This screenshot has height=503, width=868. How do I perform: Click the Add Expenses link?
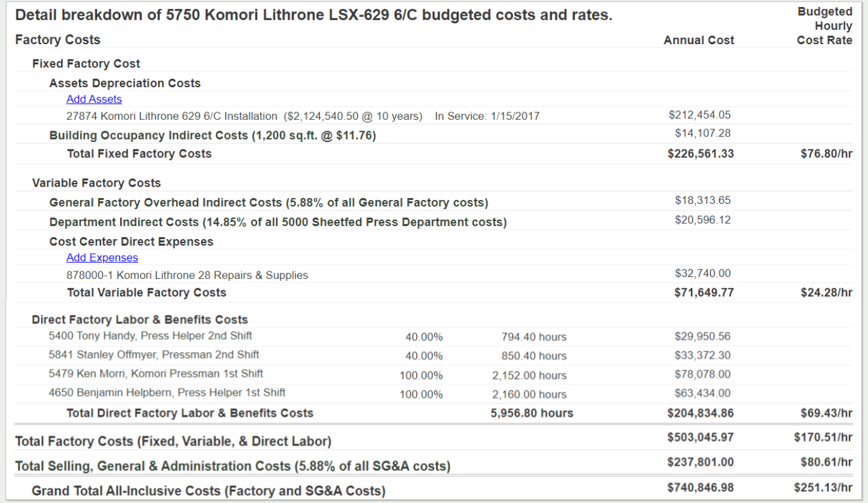[x=102, y=257]
